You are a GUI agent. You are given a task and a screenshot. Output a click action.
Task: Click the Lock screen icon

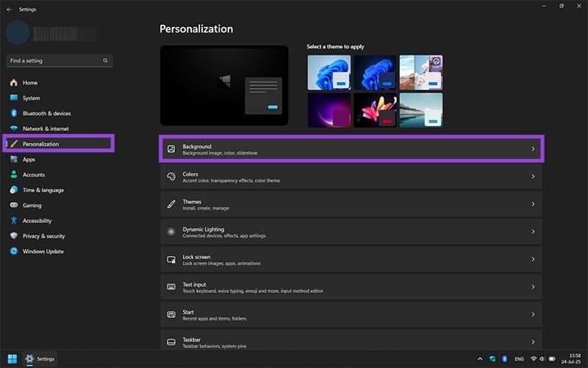tap(171, 260)
